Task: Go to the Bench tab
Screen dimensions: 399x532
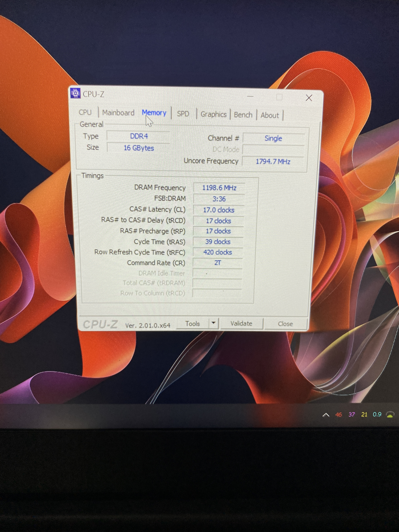Action: 243,115
